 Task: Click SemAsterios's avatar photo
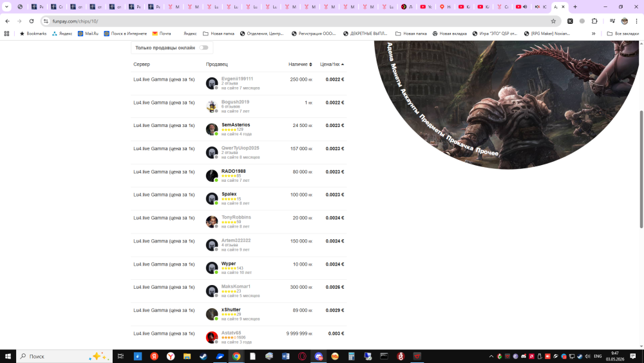[212, 129]
